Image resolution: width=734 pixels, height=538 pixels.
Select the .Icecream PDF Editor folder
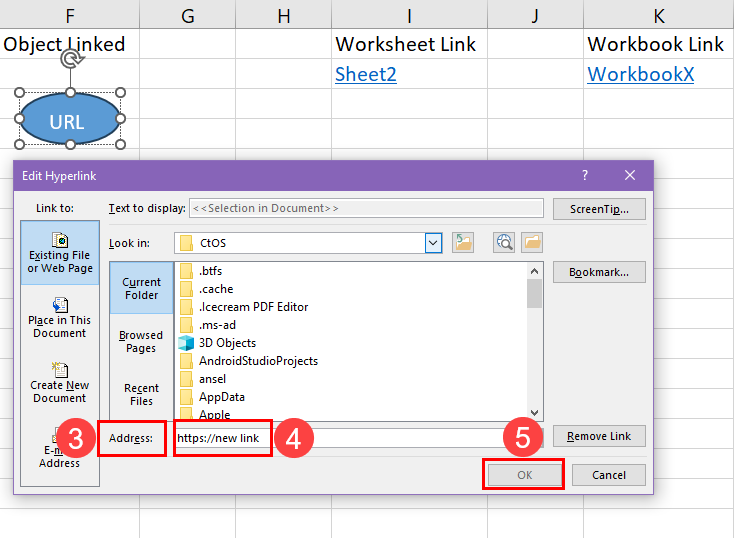click(244, 307)
